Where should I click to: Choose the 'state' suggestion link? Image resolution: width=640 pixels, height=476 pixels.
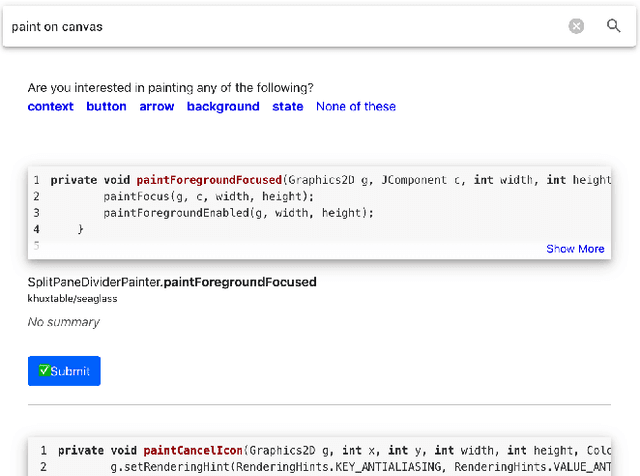[287, 106]
